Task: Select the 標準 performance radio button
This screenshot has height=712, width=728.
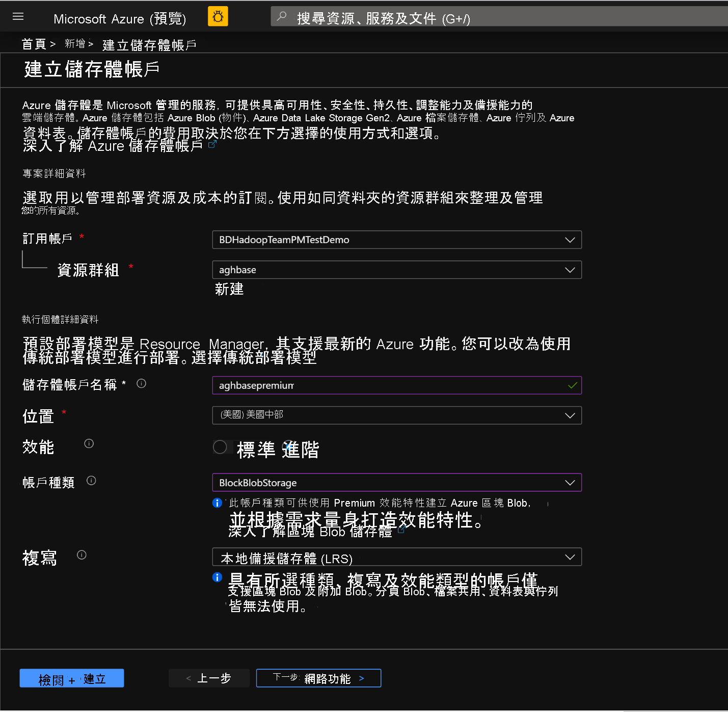Action: point(220,447)
